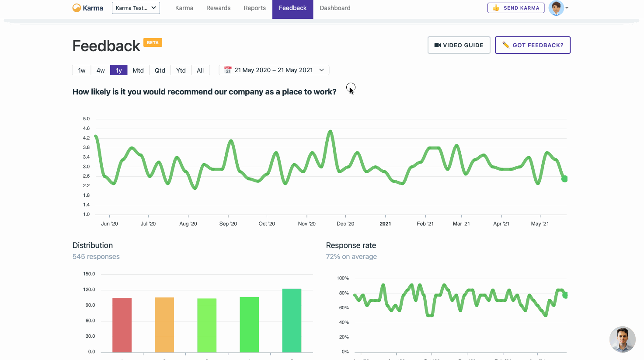Viewport: 644px width, 360px height.
Task: Click the end data point on response rate chart
Action: coord(565,295)
